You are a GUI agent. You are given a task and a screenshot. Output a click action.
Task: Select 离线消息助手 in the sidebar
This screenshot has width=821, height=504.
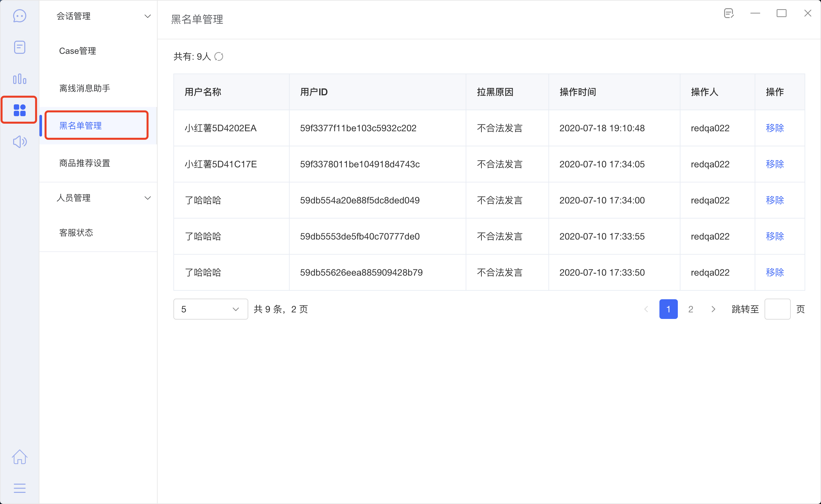[x=84, y=88]
